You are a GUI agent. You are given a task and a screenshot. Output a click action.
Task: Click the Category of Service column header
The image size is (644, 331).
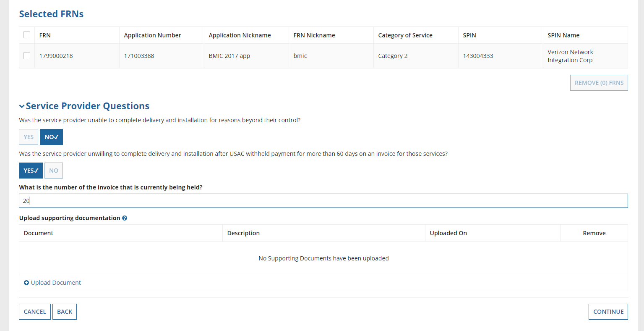coord(405,35)
